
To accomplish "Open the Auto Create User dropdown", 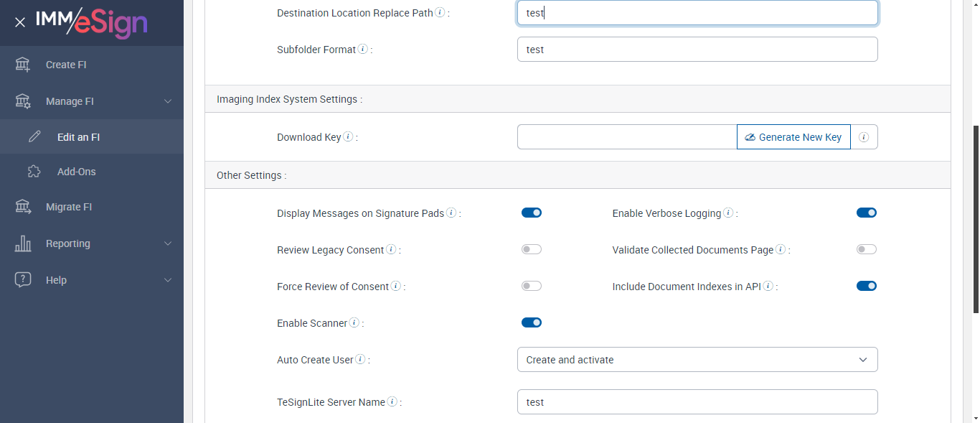I will [697, 360].
